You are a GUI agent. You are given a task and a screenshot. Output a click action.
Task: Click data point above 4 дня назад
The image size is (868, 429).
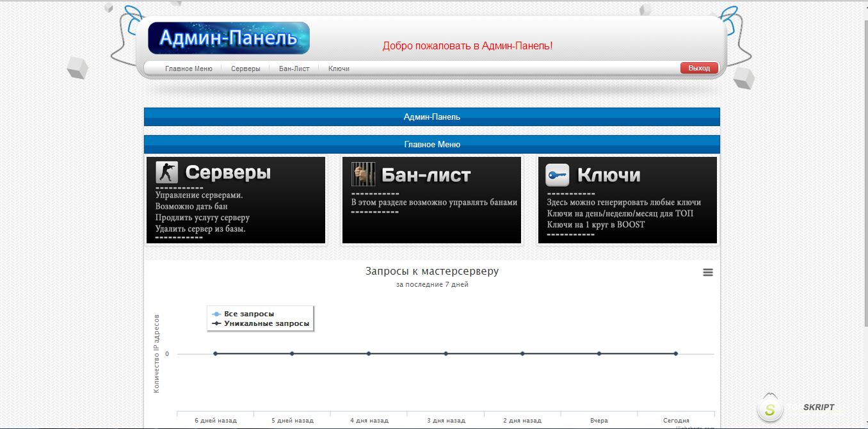(369, 353)
